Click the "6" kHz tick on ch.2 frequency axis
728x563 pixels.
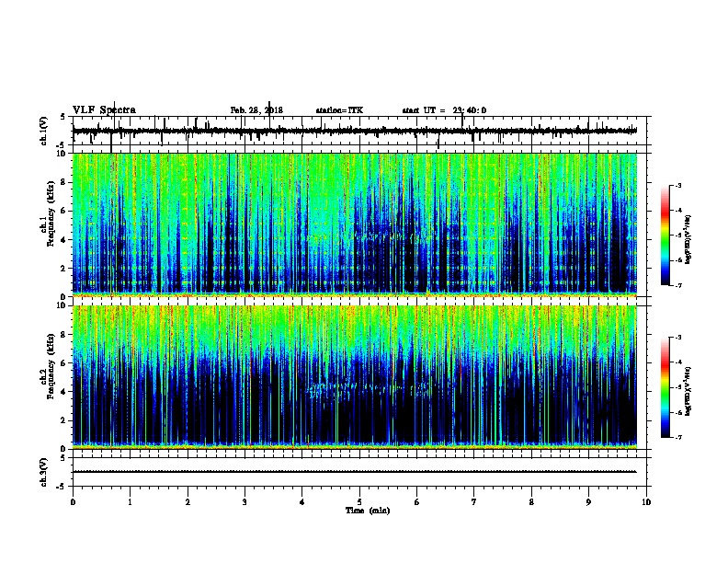[x=64, y=363]
